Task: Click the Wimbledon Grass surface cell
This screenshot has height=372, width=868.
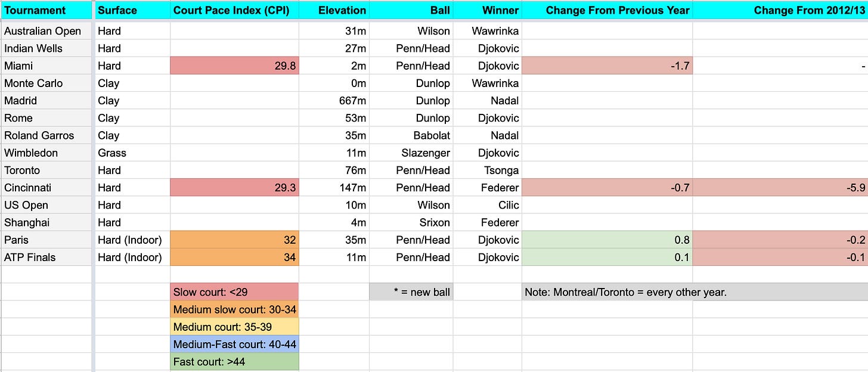Action: pos(132,153)
